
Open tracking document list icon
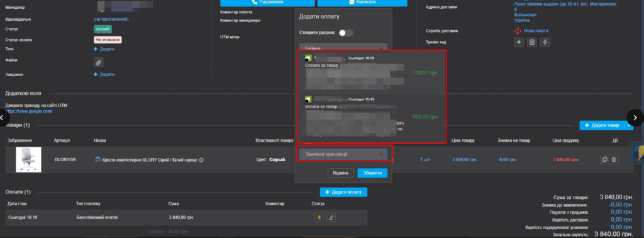[x=532, y=42]
